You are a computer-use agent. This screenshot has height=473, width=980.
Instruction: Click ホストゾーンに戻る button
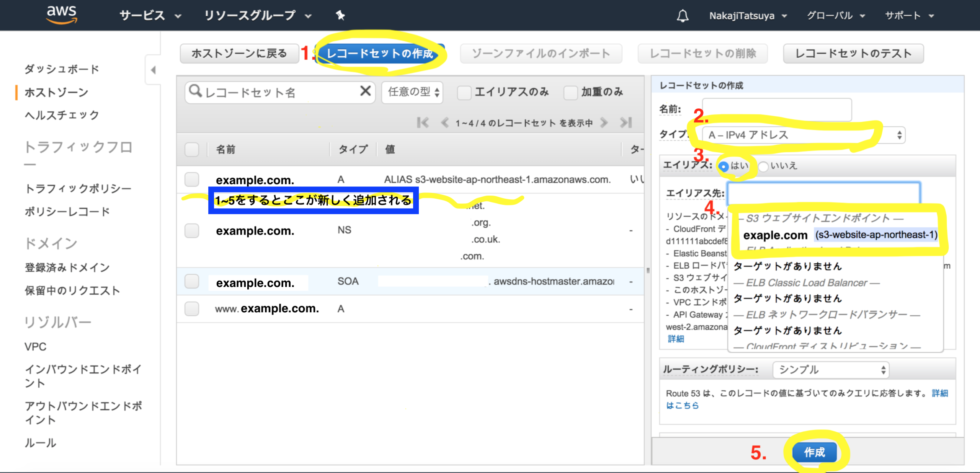[239, 53]
